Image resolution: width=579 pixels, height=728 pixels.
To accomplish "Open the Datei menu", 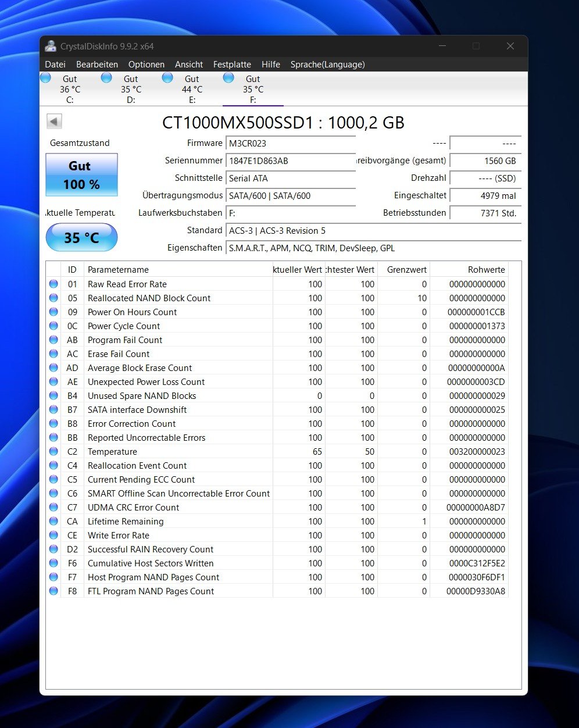I will click(55, 65).
